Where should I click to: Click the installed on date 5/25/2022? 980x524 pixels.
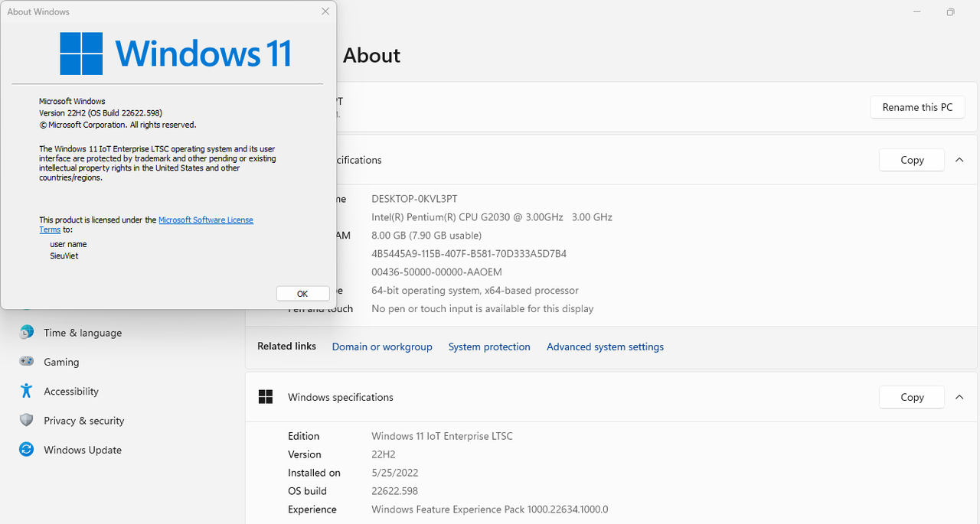pos(395,473)
